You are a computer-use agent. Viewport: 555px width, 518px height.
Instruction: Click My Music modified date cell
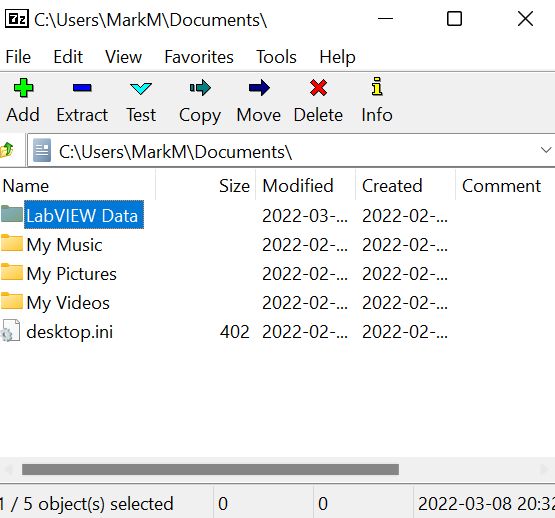tap(305, 244)
